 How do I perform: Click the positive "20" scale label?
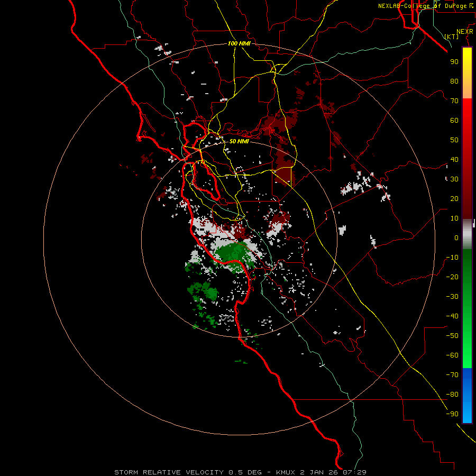[x=454, y=198]
